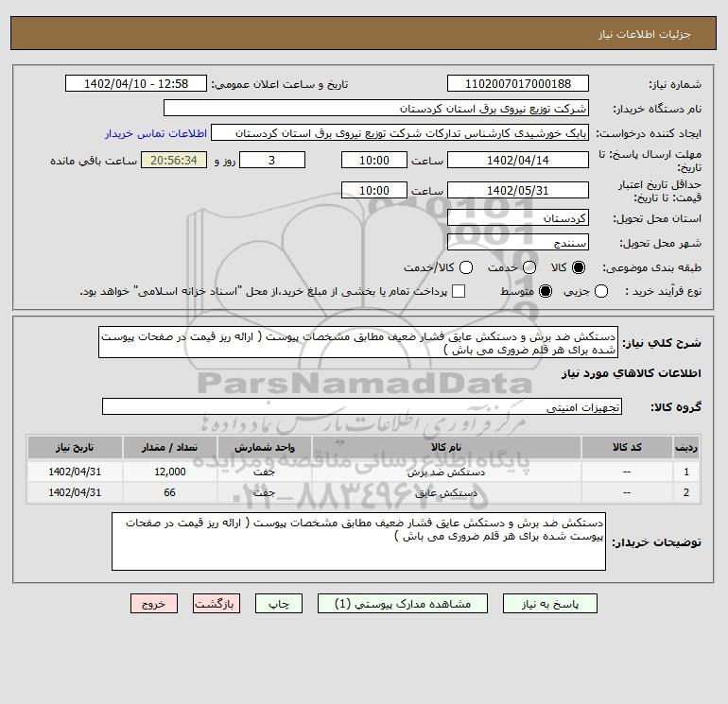Click the بازگشت back button
This screenshot has width=728, height=704.
[x=217, y=604]
